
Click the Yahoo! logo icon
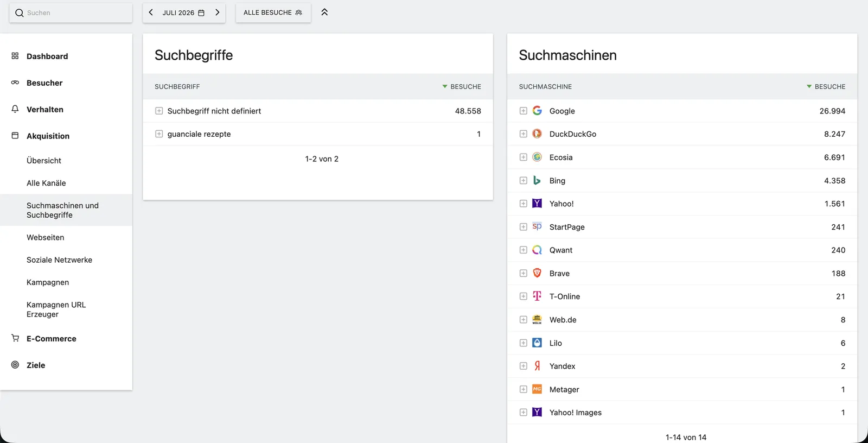[x=537, y=203]
